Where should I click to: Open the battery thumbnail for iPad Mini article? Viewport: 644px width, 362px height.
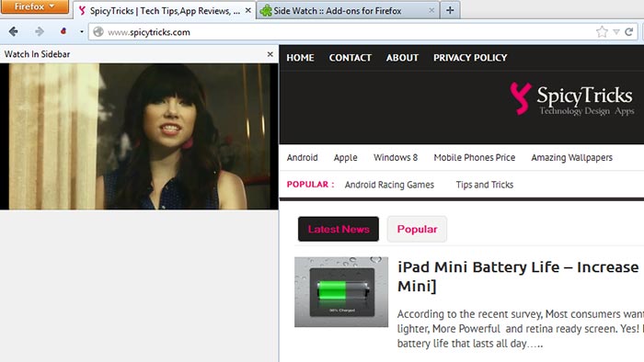point(341,292)
